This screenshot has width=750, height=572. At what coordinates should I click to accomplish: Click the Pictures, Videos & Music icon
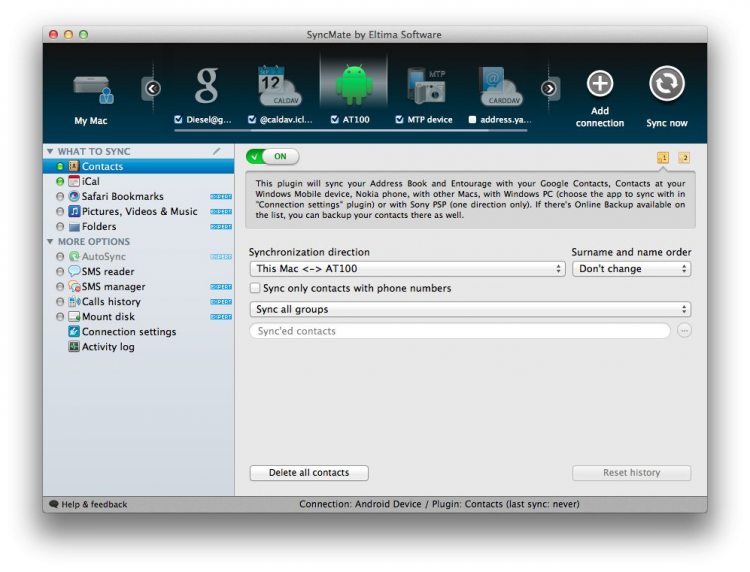tap(74, 211)
